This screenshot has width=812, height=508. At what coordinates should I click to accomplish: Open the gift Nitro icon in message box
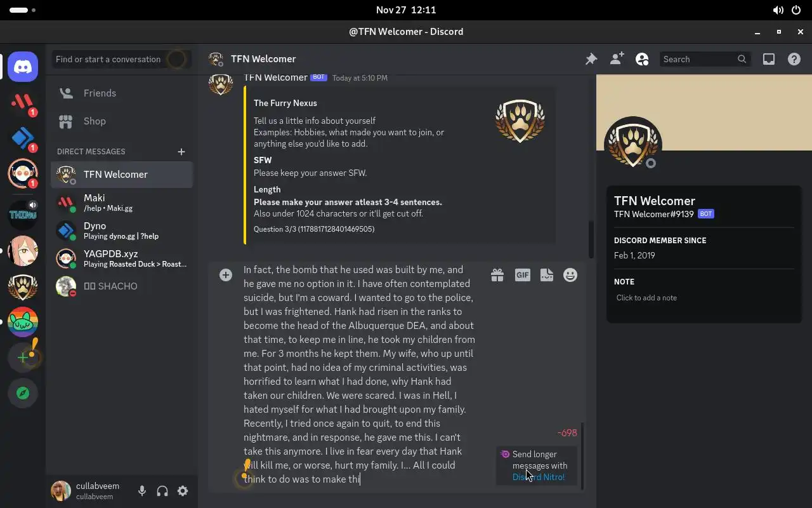(x=497, y=275)
